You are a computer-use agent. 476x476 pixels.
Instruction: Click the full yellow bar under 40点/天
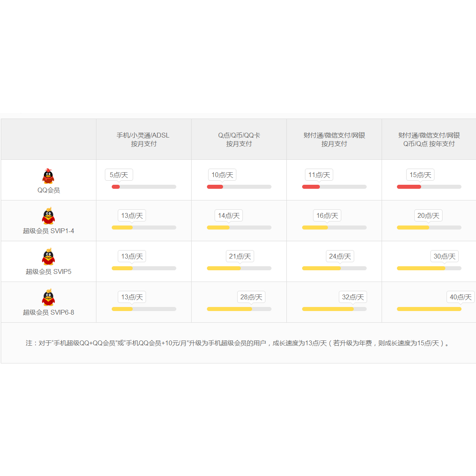(x=429, y=309)
